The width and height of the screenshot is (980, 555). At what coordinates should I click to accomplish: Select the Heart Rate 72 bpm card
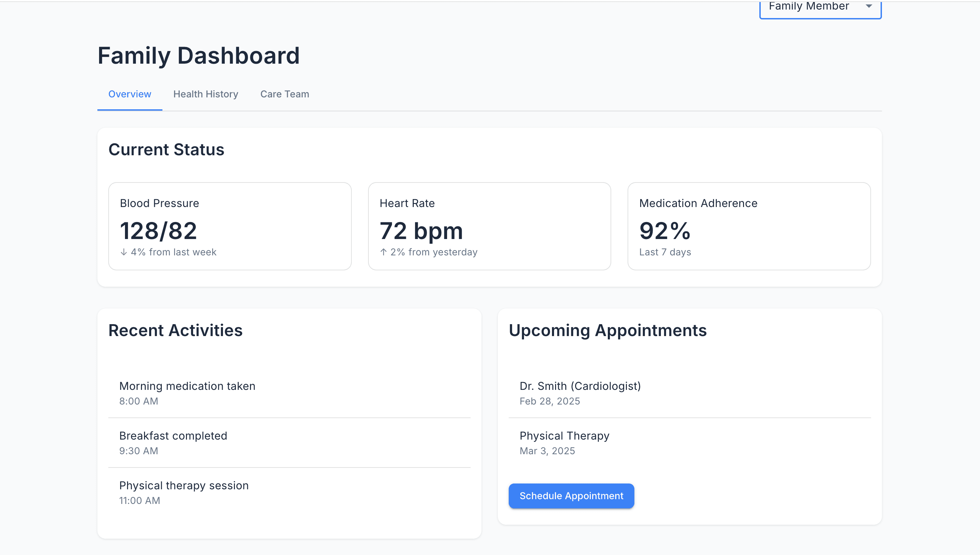click(489, 226)
